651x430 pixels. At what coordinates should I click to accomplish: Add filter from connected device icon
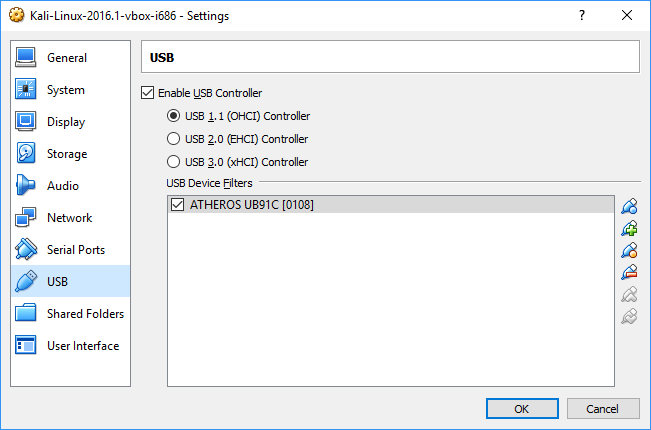click(629, 228)
